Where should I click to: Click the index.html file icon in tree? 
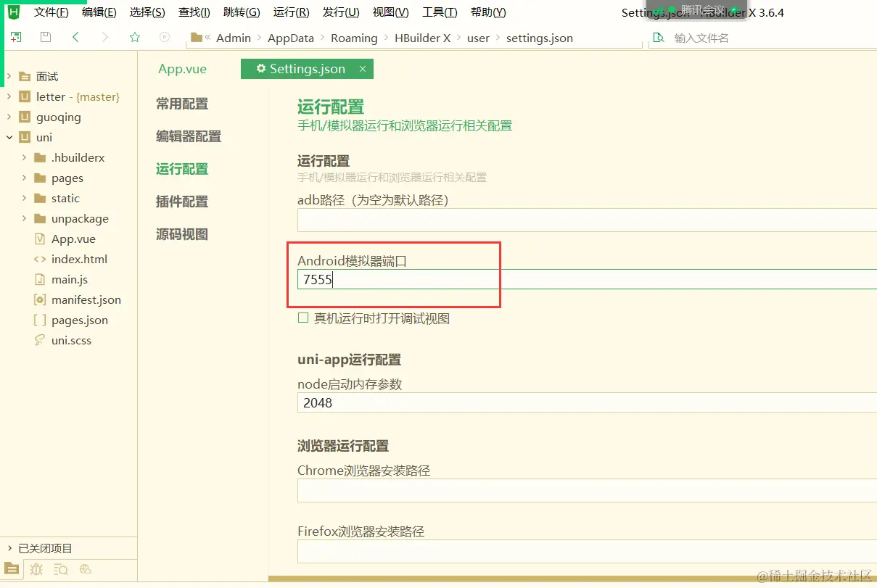coord(40,259)
